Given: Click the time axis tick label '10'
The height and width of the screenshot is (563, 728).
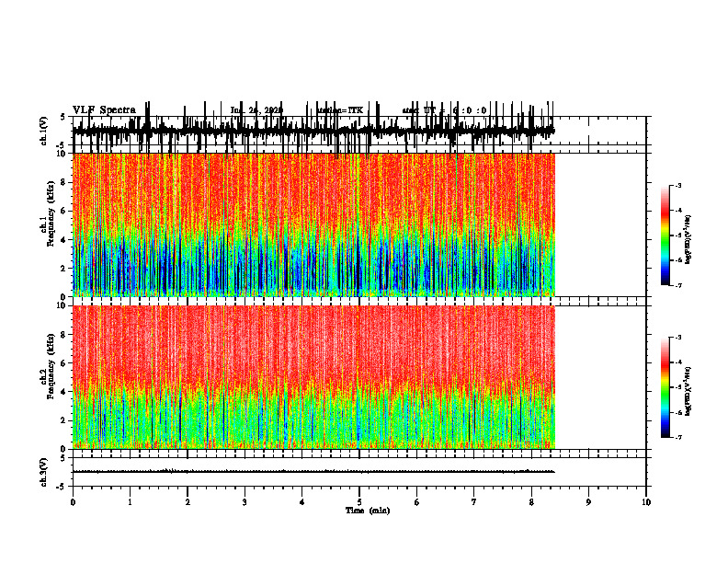Looking at the screenshot, I should [x=646, y=502].
